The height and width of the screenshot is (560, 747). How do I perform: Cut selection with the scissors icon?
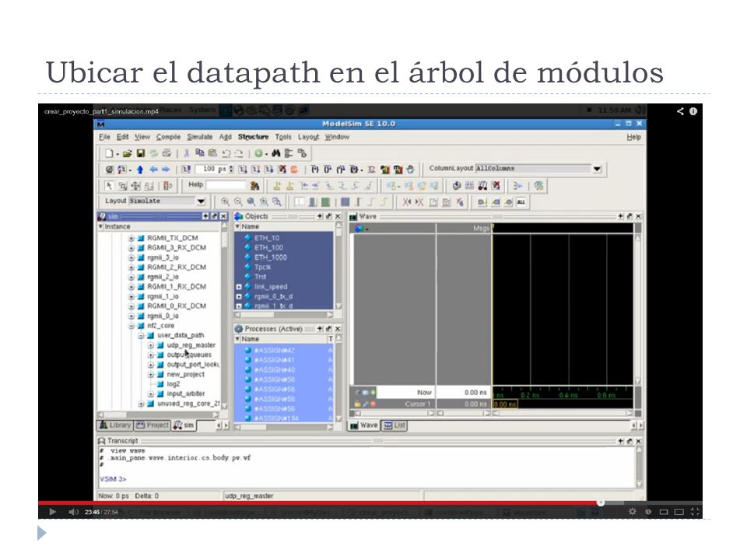click(187, 153)
